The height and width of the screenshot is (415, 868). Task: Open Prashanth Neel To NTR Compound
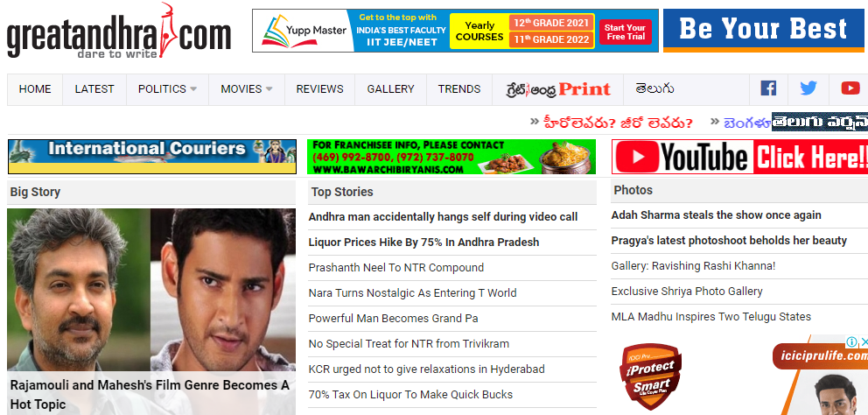click(395, 268)
